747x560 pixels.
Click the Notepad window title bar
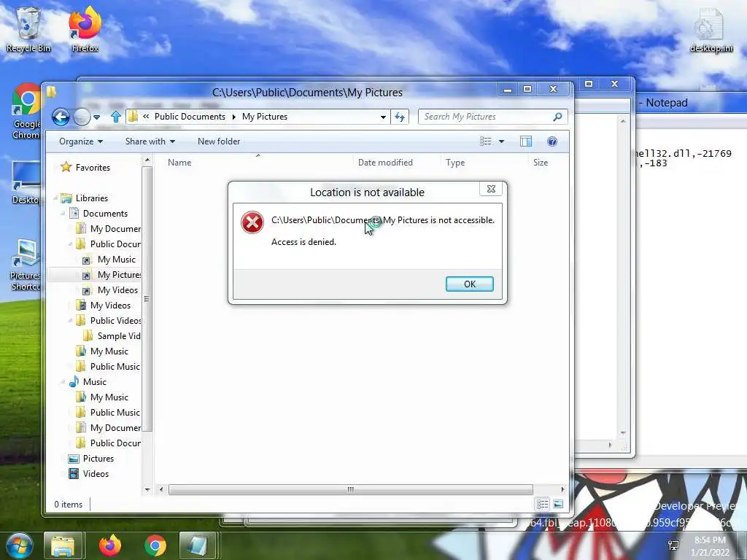pyautogui.click(x=692, y=102)
